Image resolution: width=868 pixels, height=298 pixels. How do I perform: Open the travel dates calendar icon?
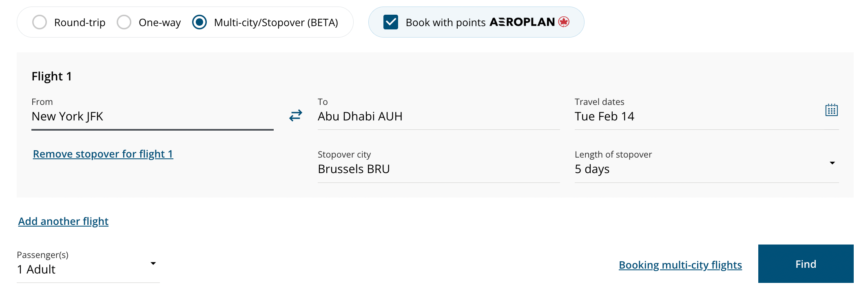(x=832, y=109)
